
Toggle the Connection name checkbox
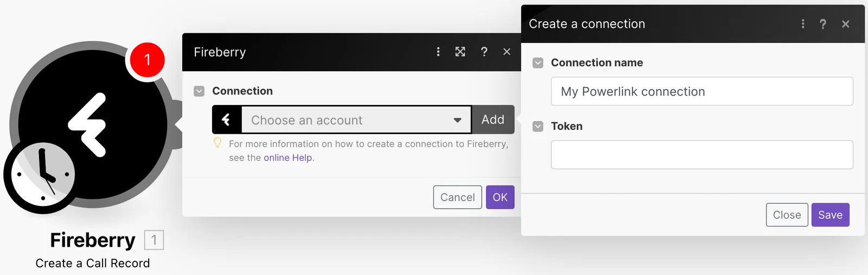point(538,63)
